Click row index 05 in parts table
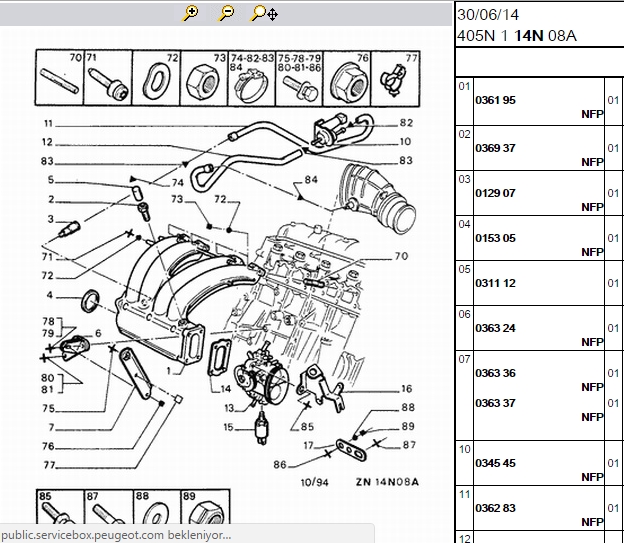Viewport: 624px width, 543px height. 464,269
